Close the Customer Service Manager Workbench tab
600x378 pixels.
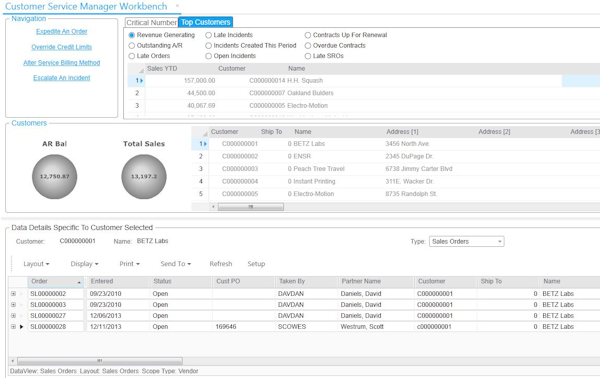click(177, 6)
